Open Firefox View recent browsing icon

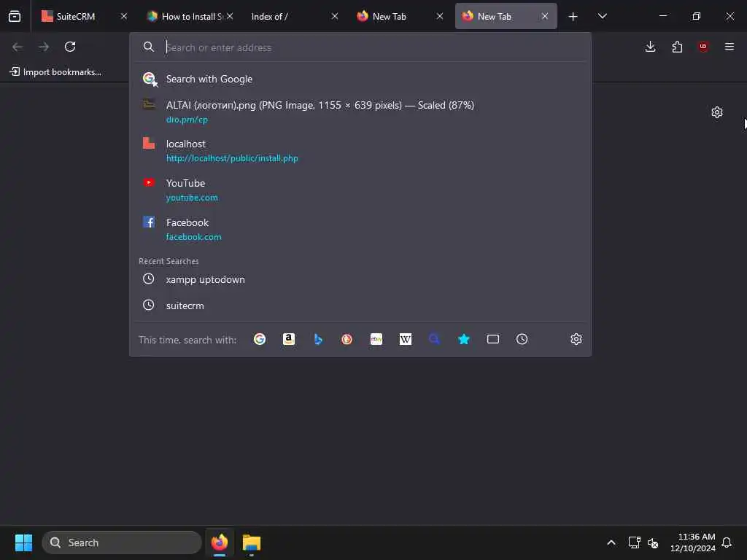tap(15, 16)
